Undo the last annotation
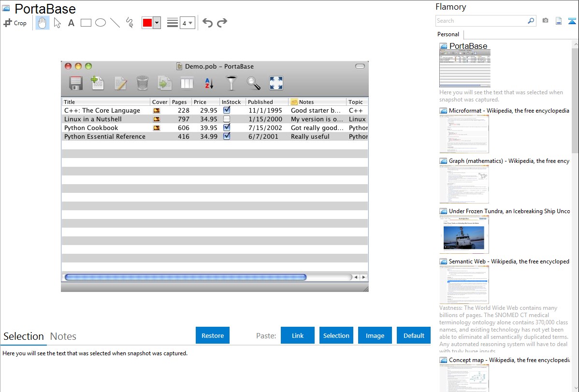The width and height of the screenshot is (579, 392). pos(207,23)
